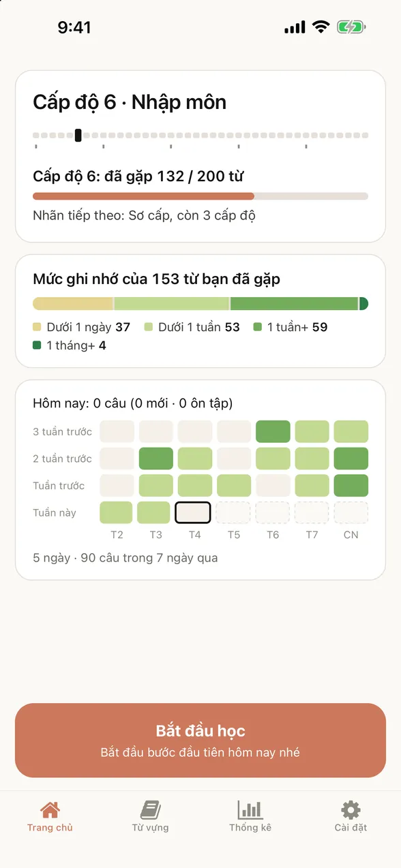Tap the dark green 1 tháng+ legend dot
Screen dimensions: 401x868
pos(37,345)
